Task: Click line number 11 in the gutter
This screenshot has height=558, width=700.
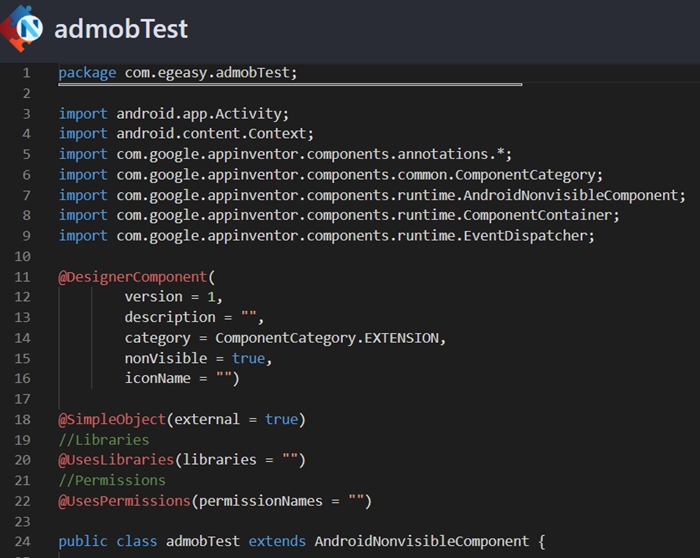Action: 22,277
